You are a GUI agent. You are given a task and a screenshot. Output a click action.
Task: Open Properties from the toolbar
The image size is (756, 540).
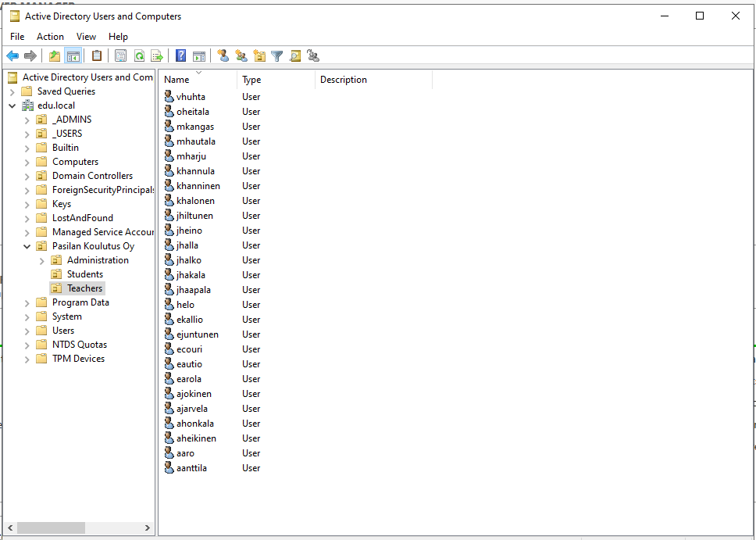click(x=120, y=56)
